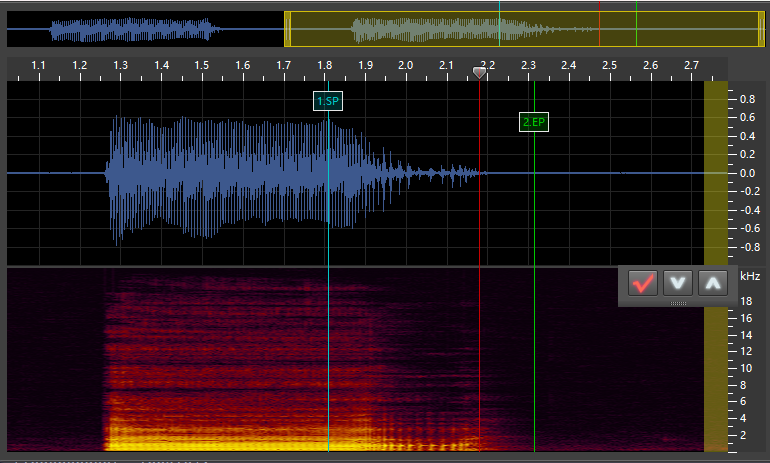770x463 pixels.
Task: Click the playhead triangle on the time ruler
Action: (x=480, y=73)
